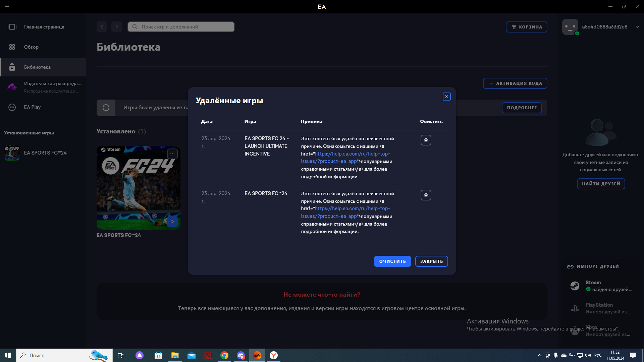644x362 pixels.
Task: Delete the EA SPORTS FC™24 removed-game entry
Action: 426,195
